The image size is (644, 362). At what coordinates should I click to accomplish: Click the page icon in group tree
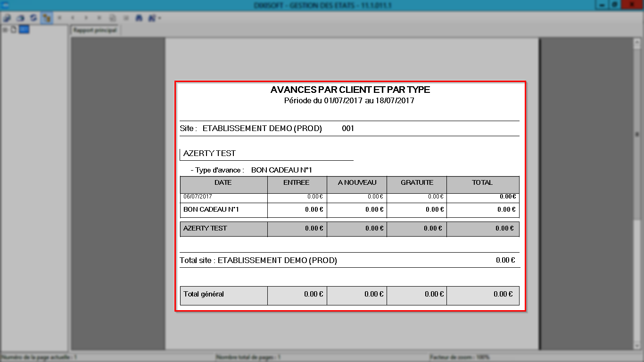tap(14, 30)
